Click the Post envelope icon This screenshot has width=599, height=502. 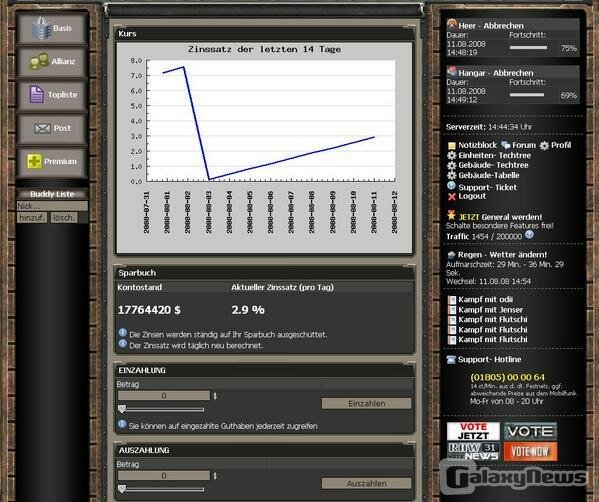click(42, 129)
